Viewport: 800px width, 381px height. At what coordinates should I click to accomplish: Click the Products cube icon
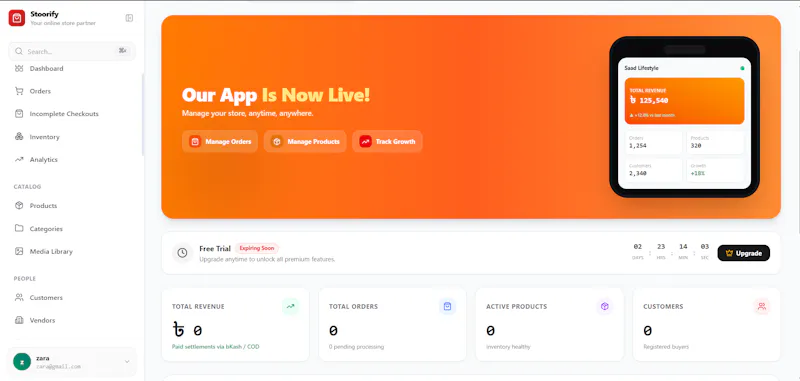(19, 206)
